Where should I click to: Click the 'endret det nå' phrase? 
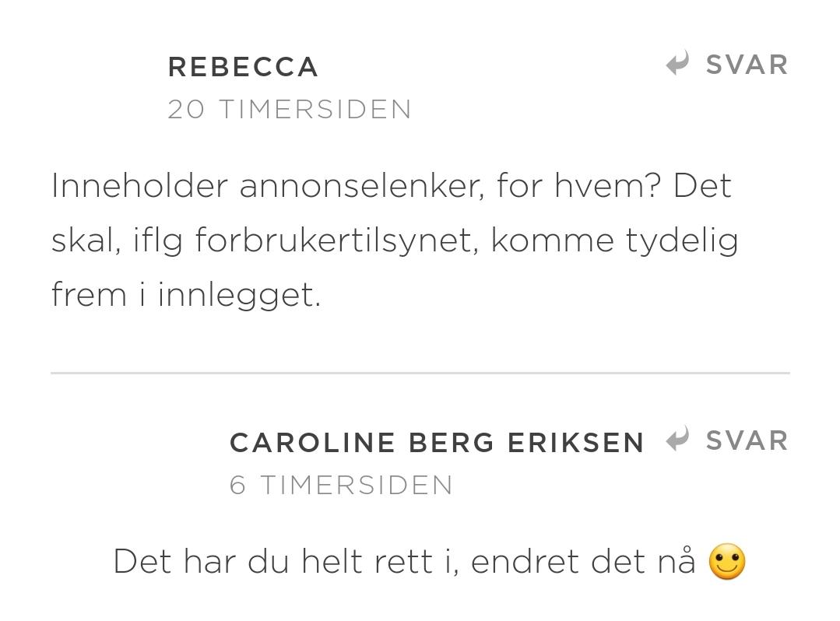[x=583, y=562]
